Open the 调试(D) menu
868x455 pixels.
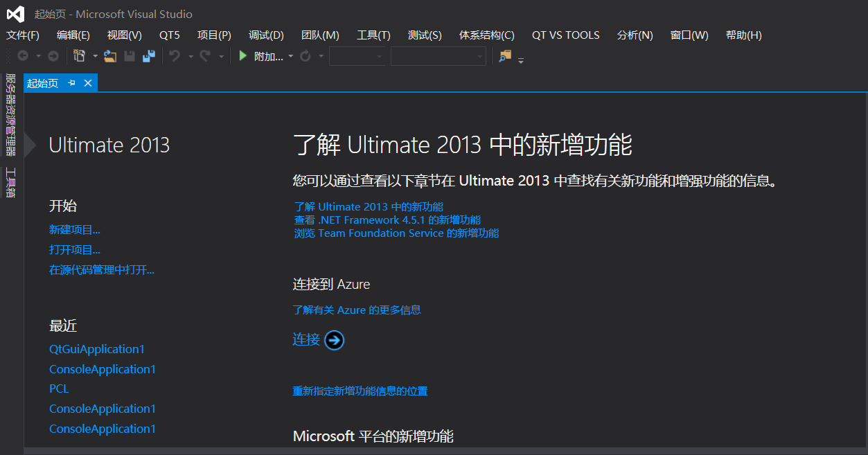pyautogui.click(x=267, y=35)
